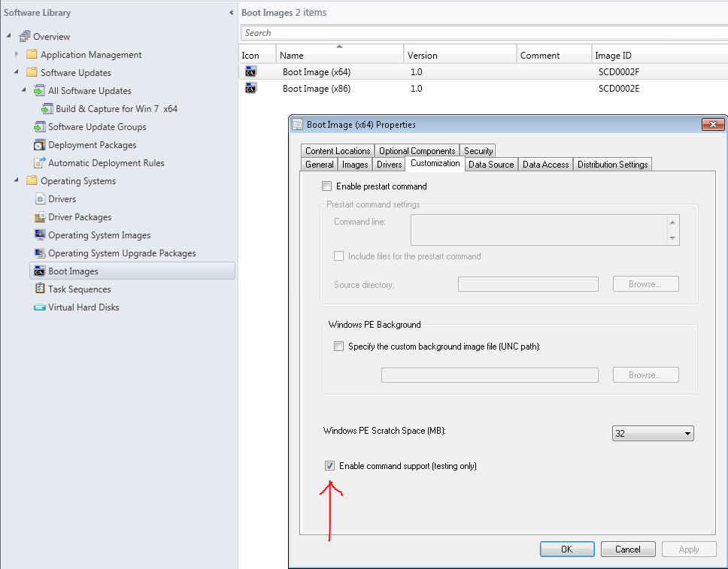Collapse the Software Library pane arrow

coord(231,13)
